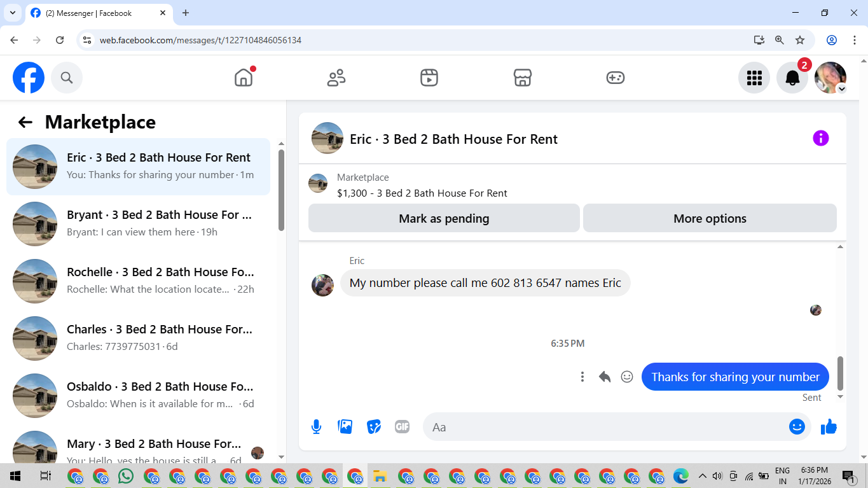This screenshot has height=488, width=868.
Task: Go to the Home feed icon
Action: click(x=244, y=78)
